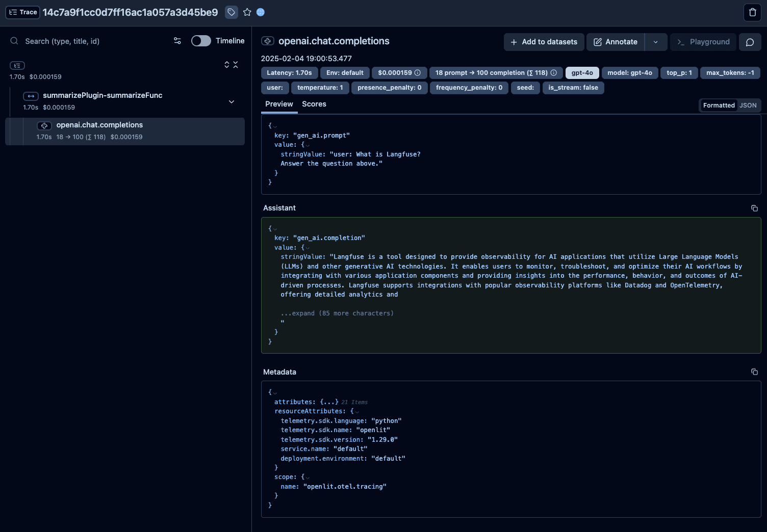767x532 pixels.
Task: Copy the Metadata block via copy icon
Action: coord(754,372)
